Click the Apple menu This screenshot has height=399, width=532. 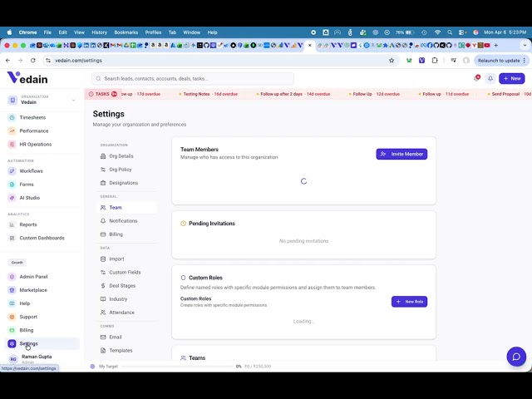pos(9,32)
